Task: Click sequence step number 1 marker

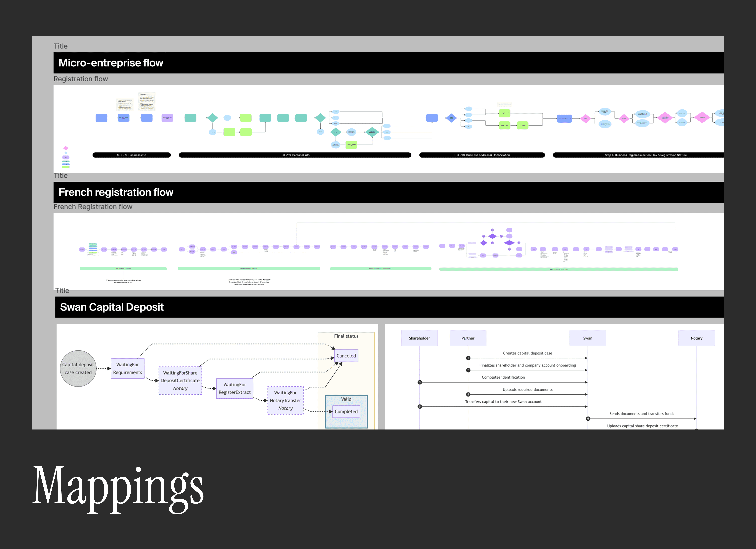Action: point(468,358)
